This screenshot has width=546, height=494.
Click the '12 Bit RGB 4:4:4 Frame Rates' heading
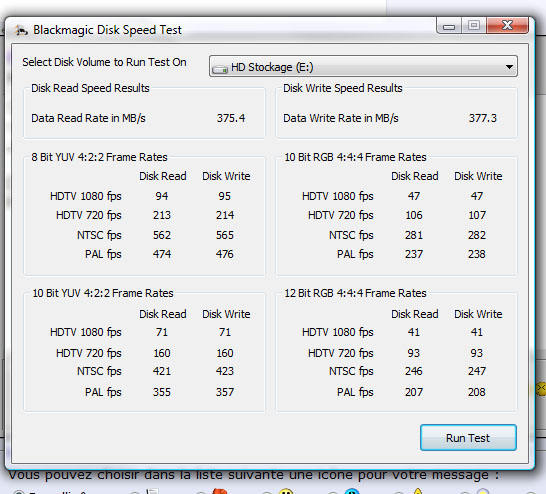point(355,293)
